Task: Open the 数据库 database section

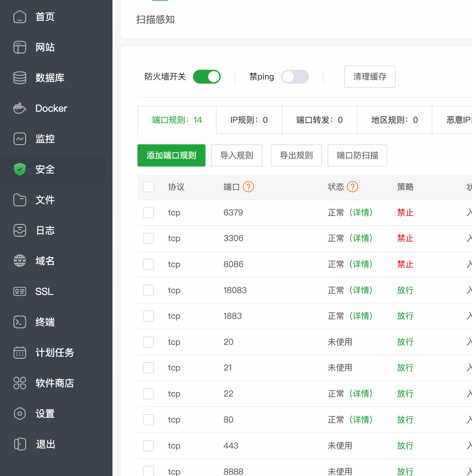Action: (x=20, y=78)
